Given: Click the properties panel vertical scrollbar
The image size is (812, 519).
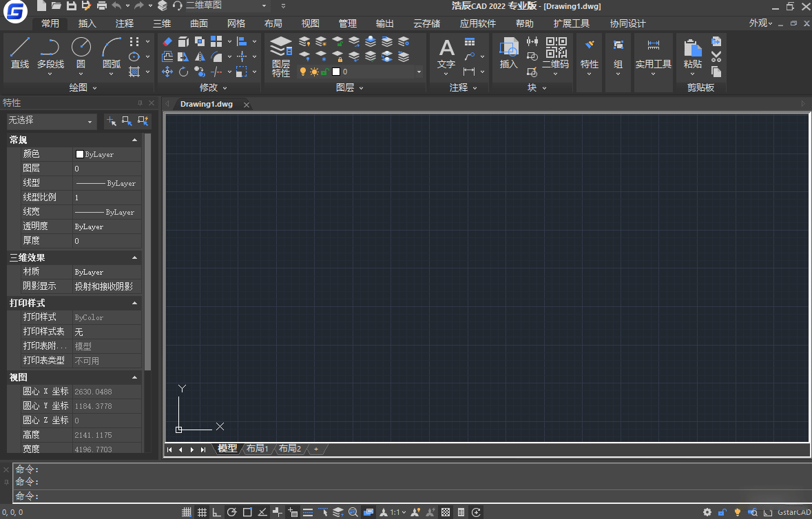Looking at the screenshot, I should tap(147, 251).
